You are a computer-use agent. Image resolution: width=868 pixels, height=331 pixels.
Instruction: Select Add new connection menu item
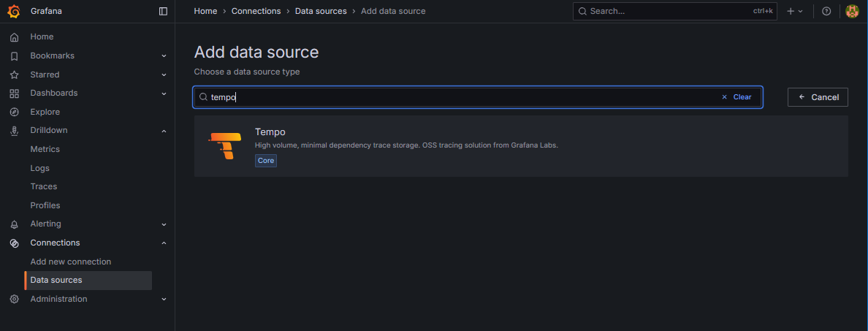click(70, 262)
